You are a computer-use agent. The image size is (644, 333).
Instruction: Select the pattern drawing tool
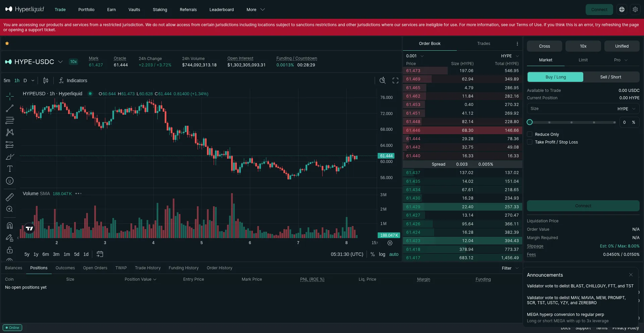10,132
